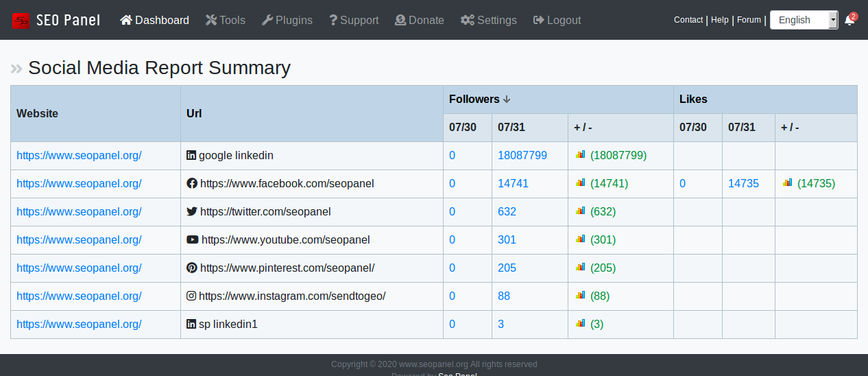Image resolution: width=868 pixels, height=376 pixels.
Task: Open seopanel.org link in google linkedin row
Action: coord(79,156)
